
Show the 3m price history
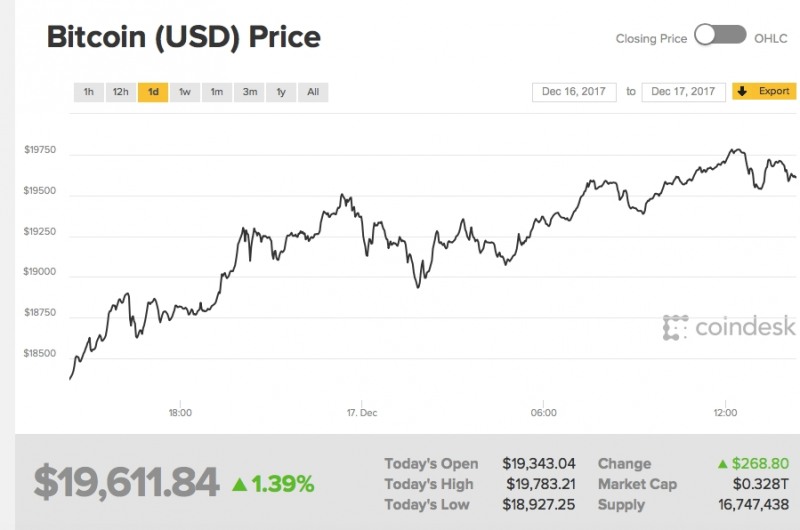click(249, 92)
